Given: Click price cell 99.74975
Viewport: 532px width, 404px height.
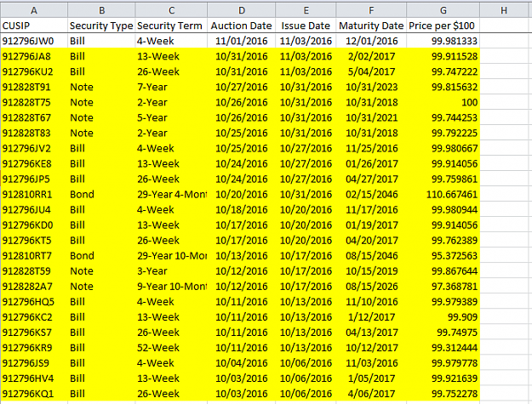Looking at the screenshot, I should point(443,333).
